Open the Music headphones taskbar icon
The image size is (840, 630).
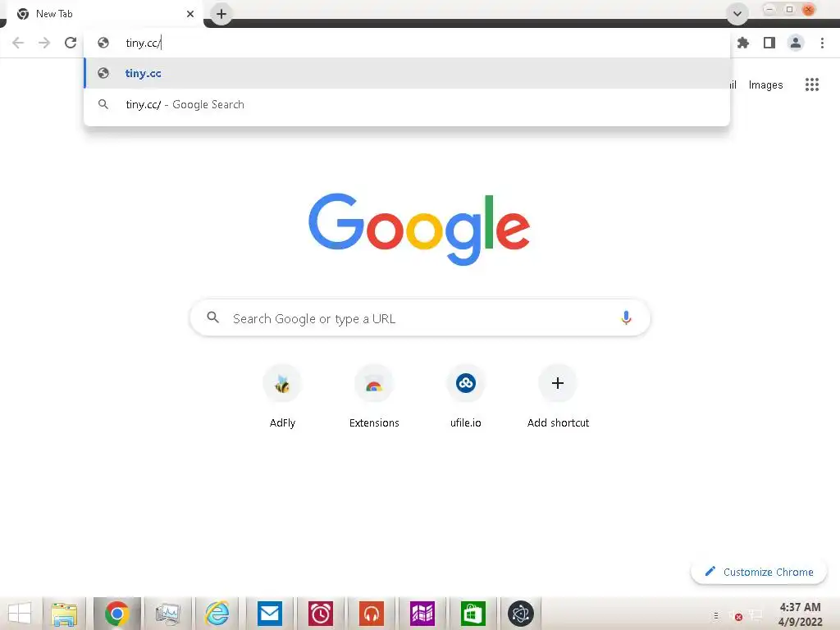[372, 614]
